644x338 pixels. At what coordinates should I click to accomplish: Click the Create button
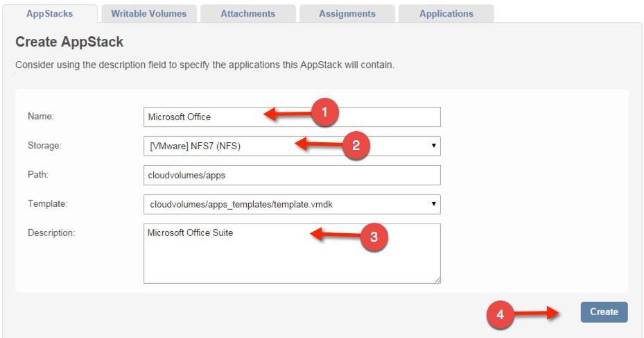click(604, 312)
